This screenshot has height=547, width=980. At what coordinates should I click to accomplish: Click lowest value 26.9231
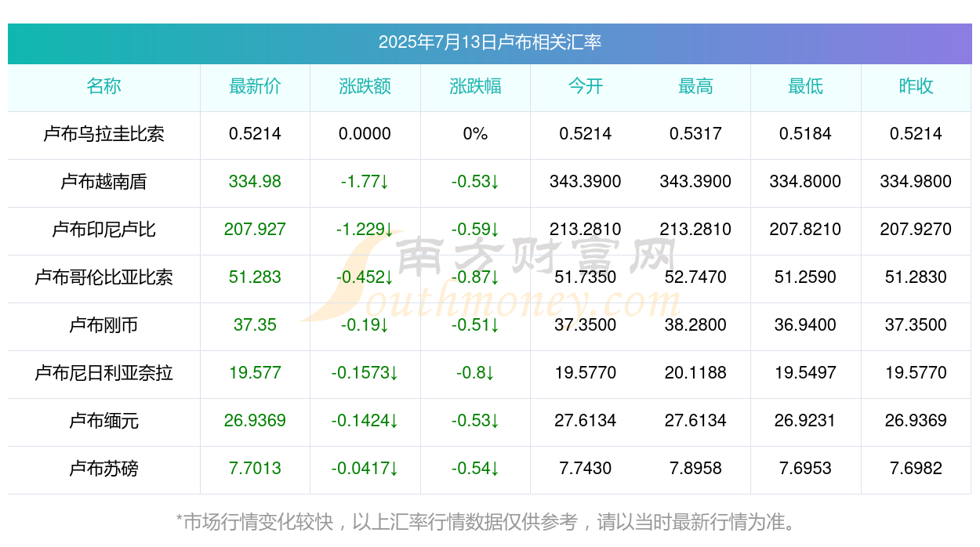point(806,421)
